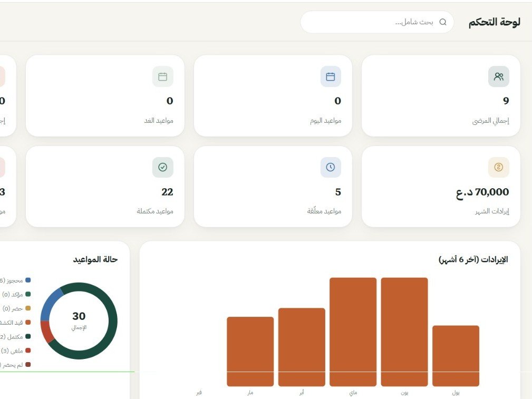Click the brown لم يحضر legend swatch
Screen dimensions: 532x399
point(28,365)
